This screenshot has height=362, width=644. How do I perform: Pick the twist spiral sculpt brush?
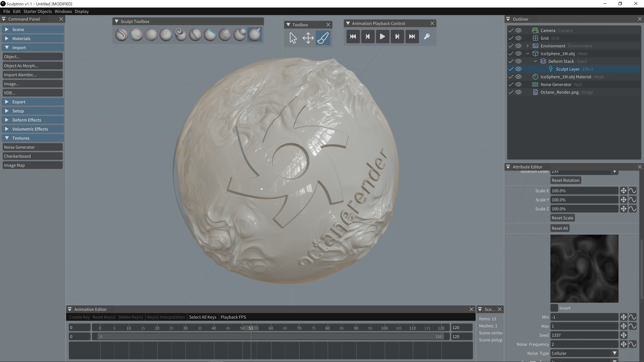tap(180, 35)
